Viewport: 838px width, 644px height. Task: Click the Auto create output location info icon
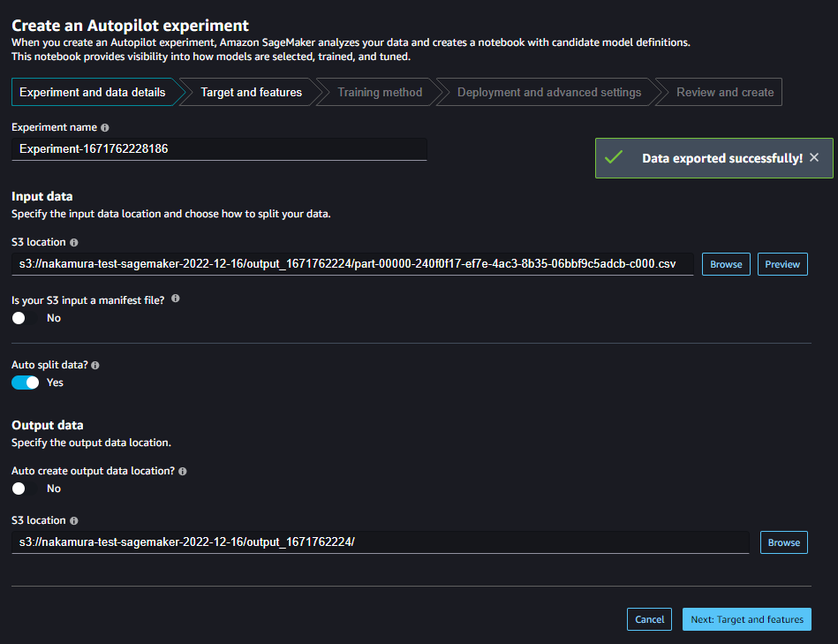coord(181,471)
